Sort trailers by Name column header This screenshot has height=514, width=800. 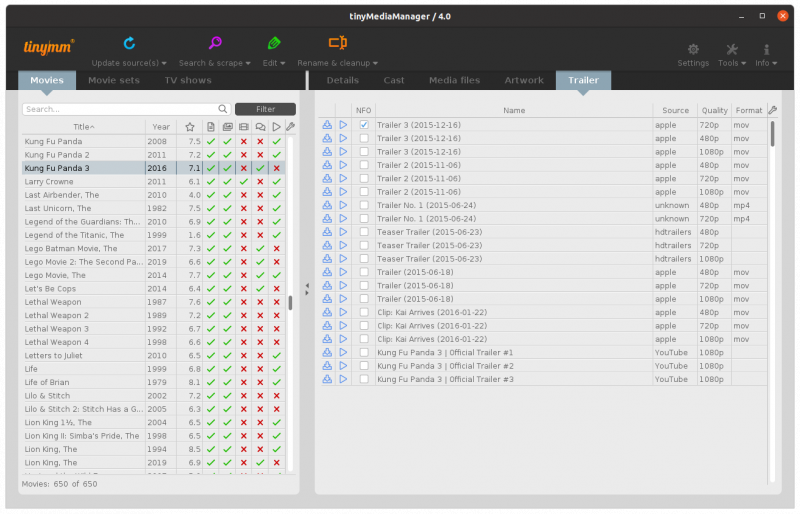514,110
